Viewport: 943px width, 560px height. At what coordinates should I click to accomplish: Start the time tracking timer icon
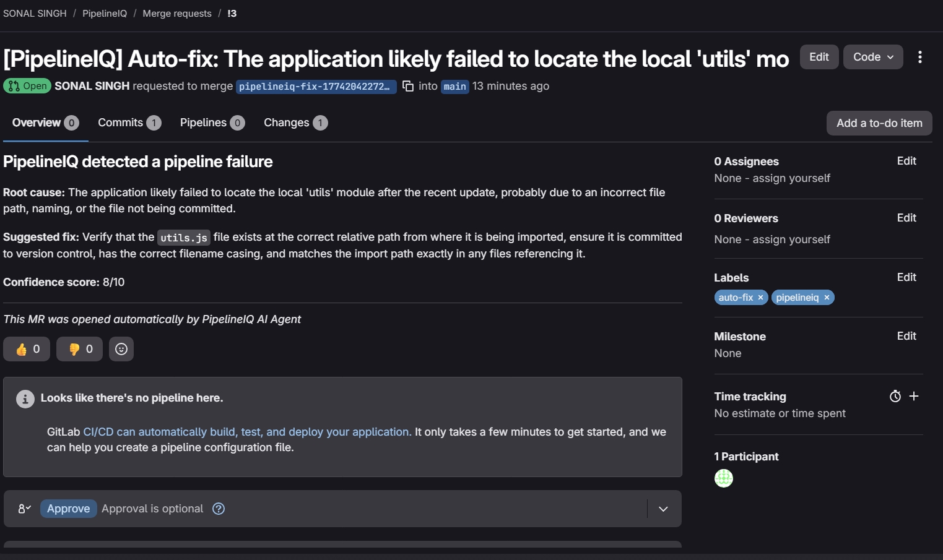click(x=895, y=396)
